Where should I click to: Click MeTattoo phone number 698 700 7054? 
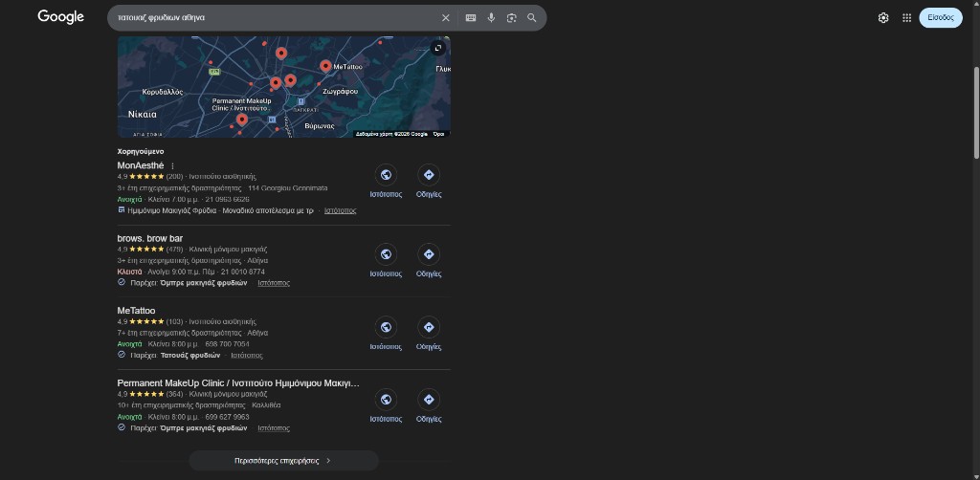click(x=227, y=344)
